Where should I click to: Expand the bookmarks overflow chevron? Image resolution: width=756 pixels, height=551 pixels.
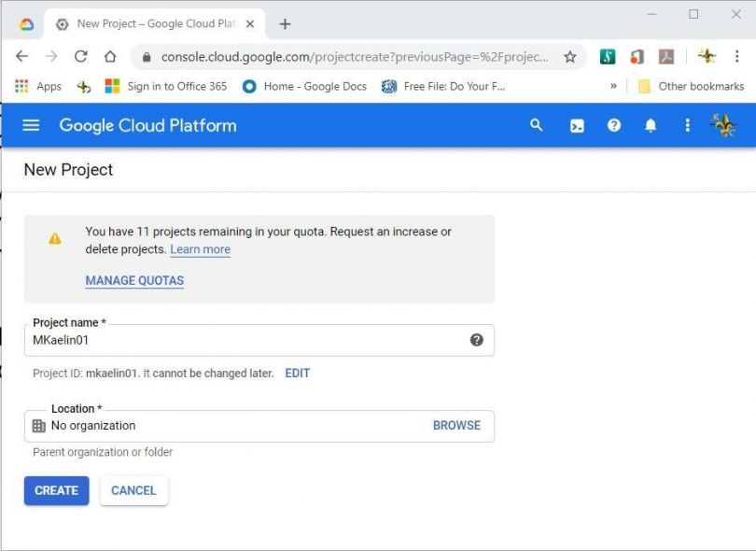coord(613,85)
